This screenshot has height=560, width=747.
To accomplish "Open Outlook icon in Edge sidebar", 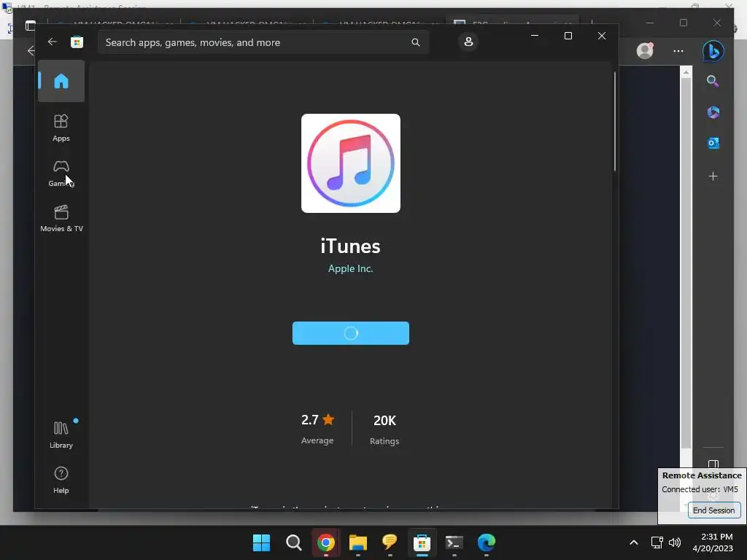I will (713, 143).
